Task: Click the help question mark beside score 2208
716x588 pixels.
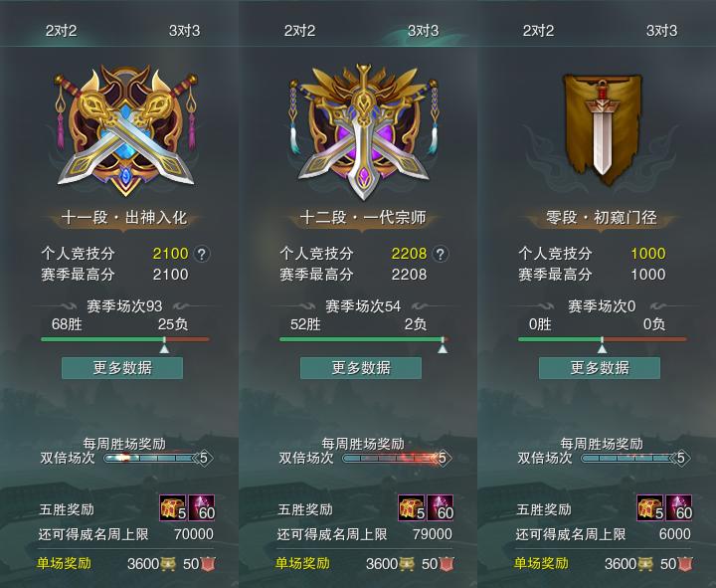Action: click(441, 254)
